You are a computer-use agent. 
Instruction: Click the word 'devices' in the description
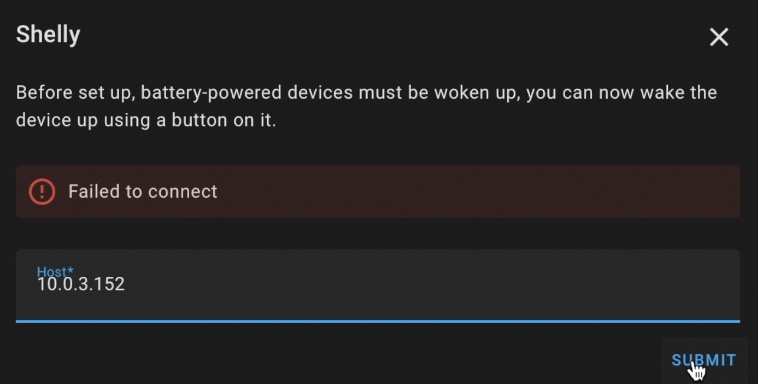(320, 92)
